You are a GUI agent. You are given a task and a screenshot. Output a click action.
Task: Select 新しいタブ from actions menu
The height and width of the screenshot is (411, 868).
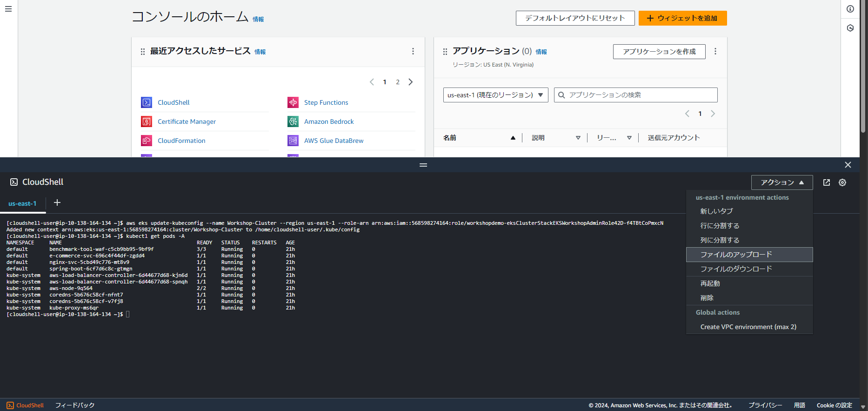pyautogui.click(x=749, y=211)
